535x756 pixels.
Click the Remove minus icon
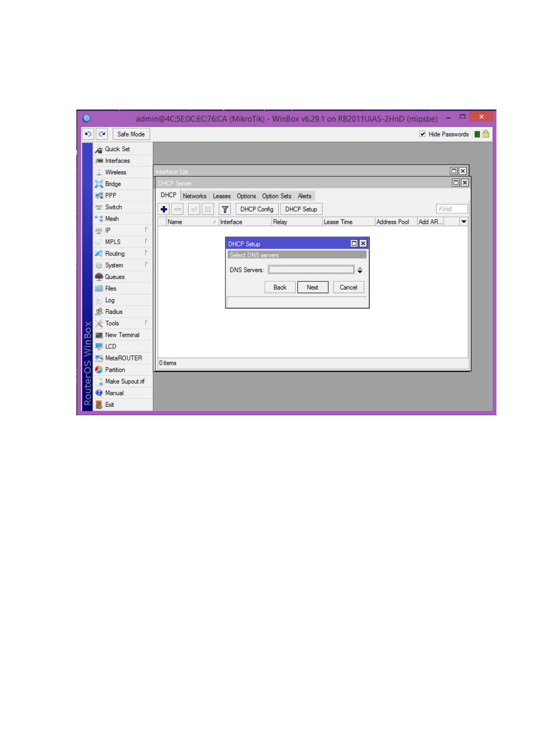[x=178, y=210]
